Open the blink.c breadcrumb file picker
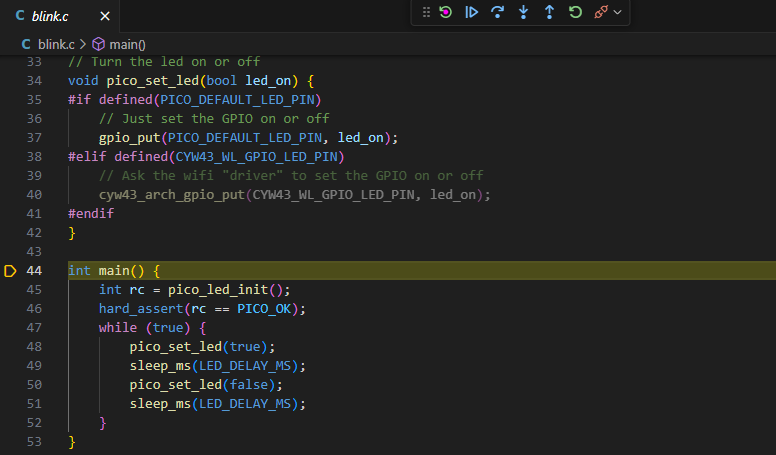Screen dimensions: 776x455 pos(56,44)
